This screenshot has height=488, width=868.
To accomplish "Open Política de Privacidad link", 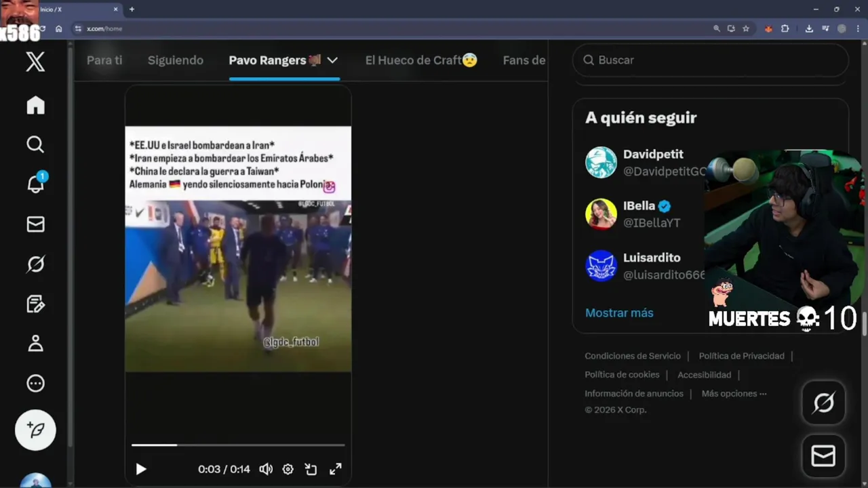I will click(x=741, y=356).
